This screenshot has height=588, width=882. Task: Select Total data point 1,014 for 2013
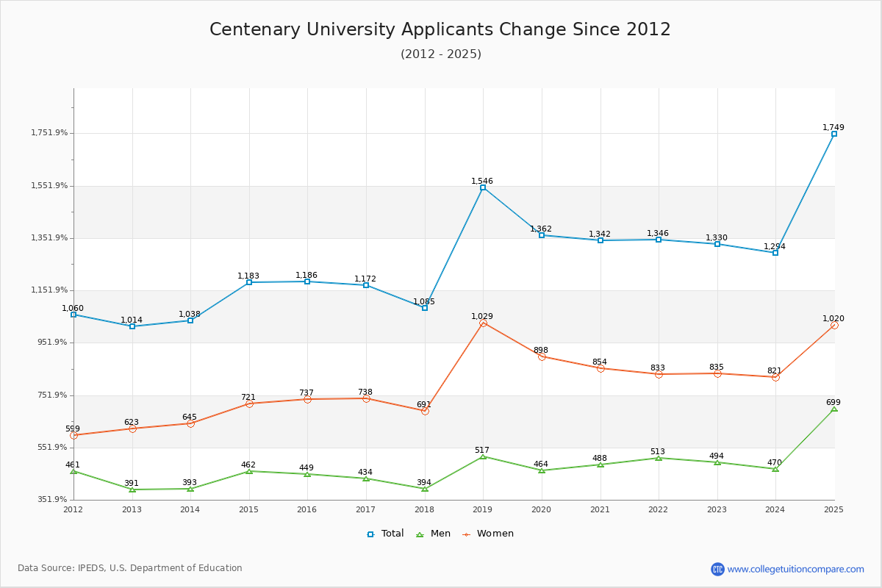(132, 326)
